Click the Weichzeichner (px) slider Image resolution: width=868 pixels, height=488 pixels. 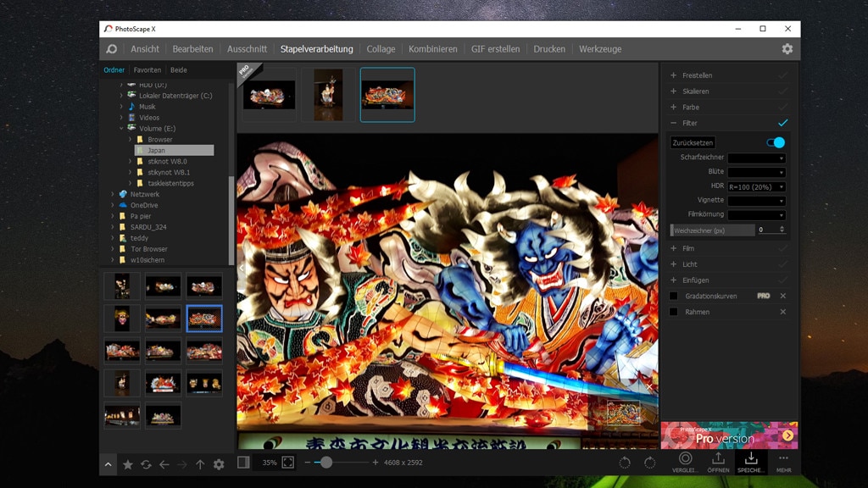(x=712, y=230)
